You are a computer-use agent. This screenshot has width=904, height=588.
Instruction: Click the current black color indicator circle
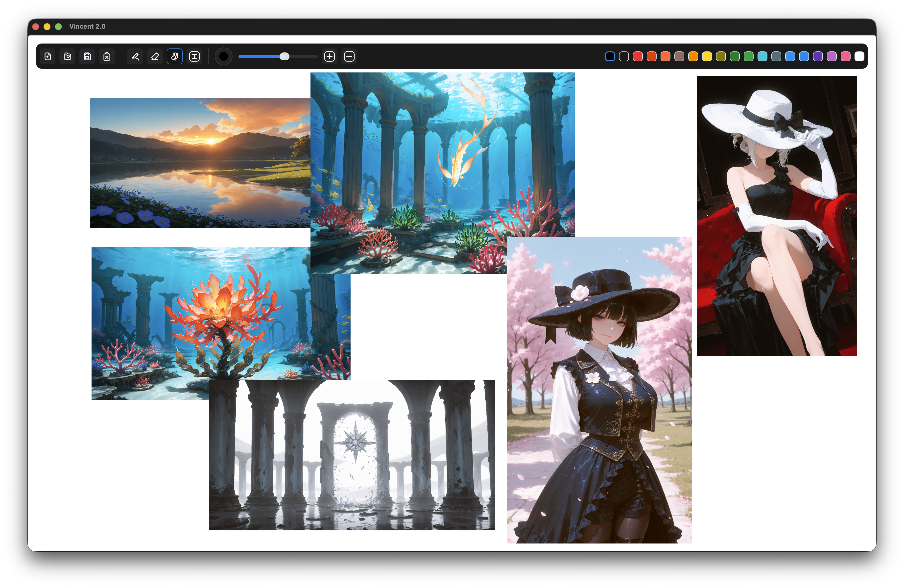tap(224, 57)
